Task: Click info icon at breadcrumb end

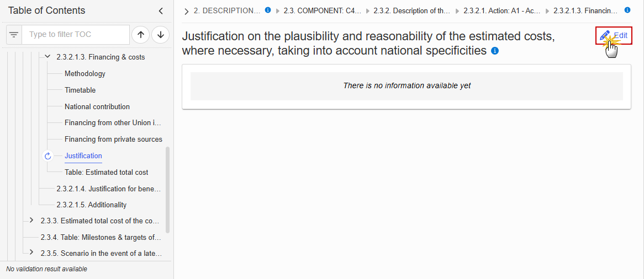Action: point(627,10)
